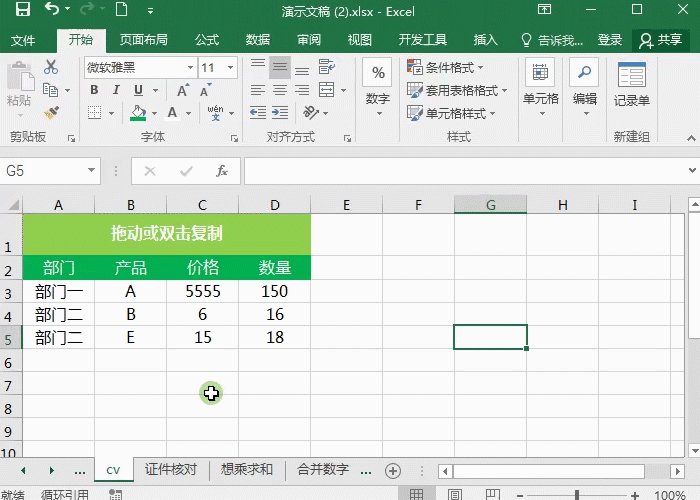Center text horizontally icon
This screenshot has width=700, height=500.
click(x=280, y=91)
